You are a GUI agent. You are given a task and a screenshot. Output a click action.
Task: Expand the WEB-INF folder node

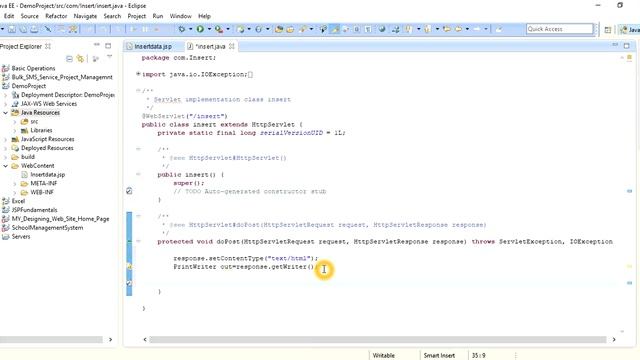(x=15, y=192)
